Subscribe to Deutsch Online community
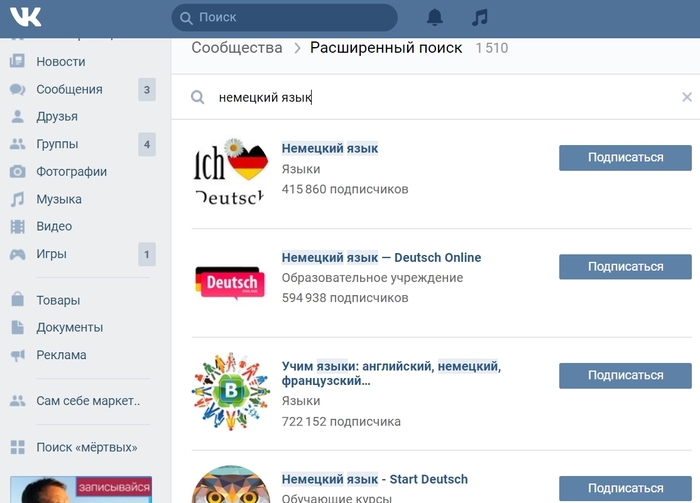 tap(625, 266)
